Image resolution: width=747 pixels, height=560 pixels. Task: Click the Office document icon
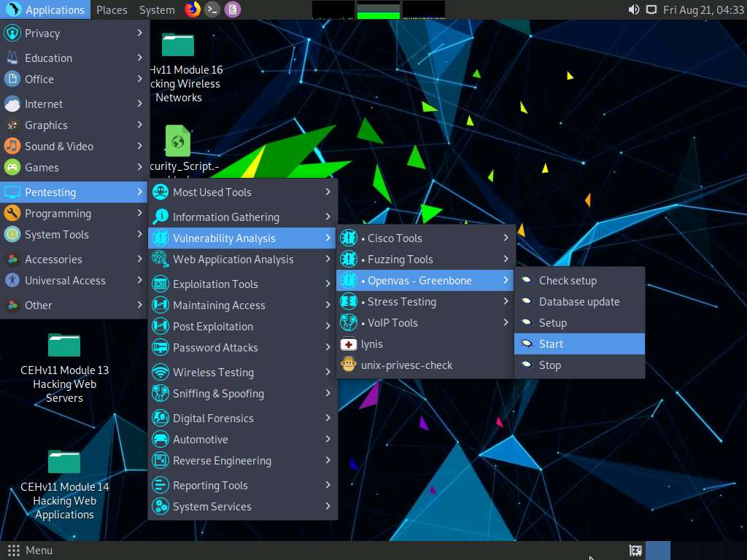pyautogui.click(x=12, y=79)
